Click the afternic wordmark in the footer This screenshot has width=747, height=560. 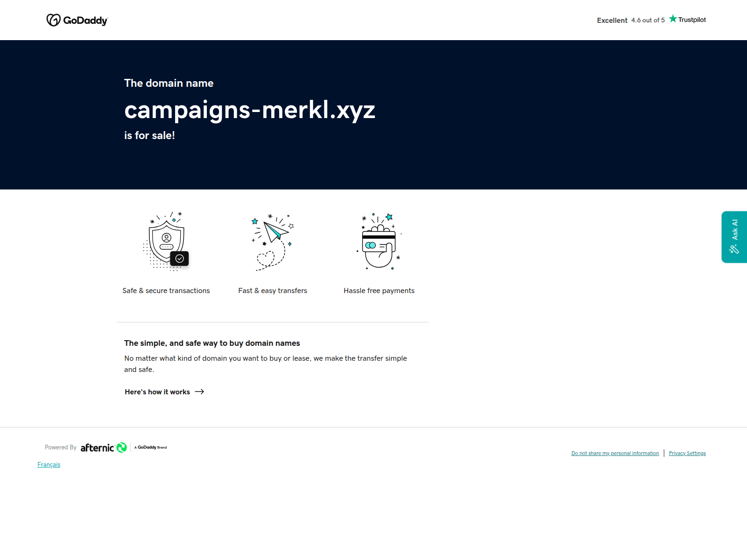point(97,447)
